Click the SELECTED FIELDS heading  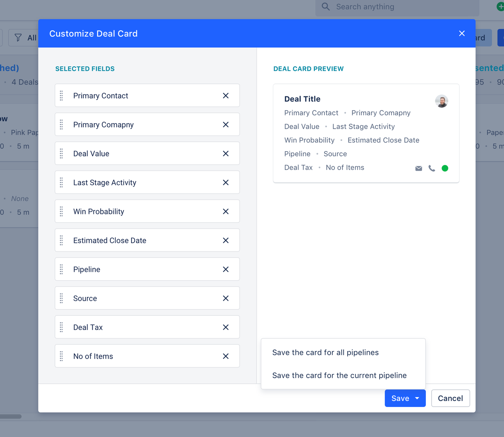(85, 69)
